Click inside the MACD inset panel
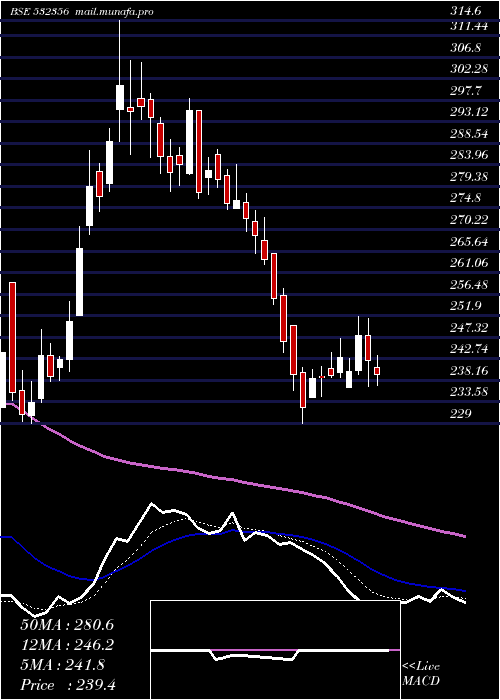Image resolution: width=500 pixels, height=700 pixels. (275, 650)
